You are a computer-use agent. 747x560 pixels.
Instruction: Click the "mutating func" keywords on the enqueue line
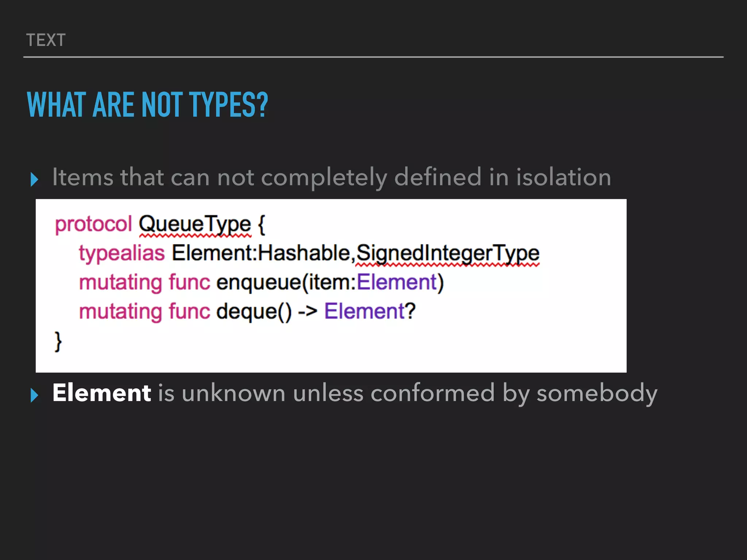tap(144, 282)
